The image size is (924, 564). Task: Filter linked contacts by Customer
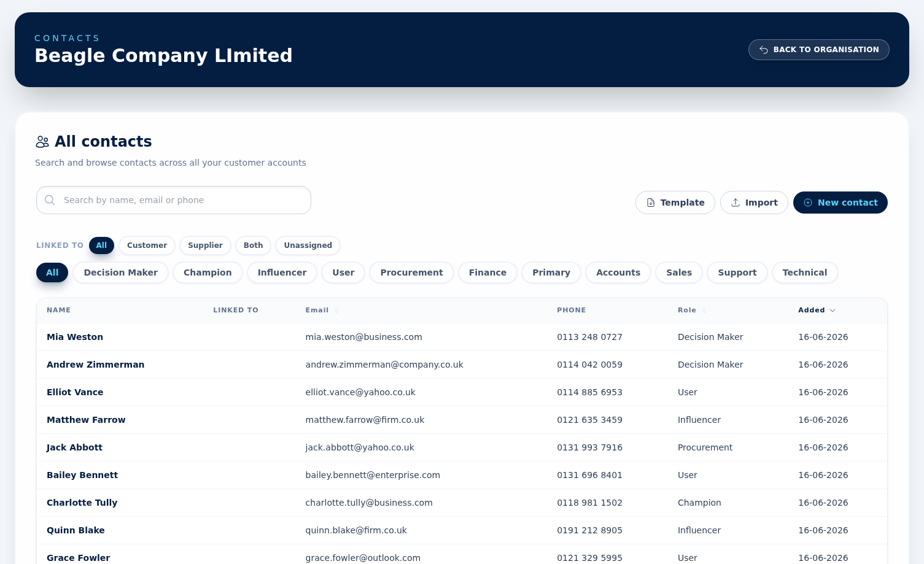click(x=147, y=245)
